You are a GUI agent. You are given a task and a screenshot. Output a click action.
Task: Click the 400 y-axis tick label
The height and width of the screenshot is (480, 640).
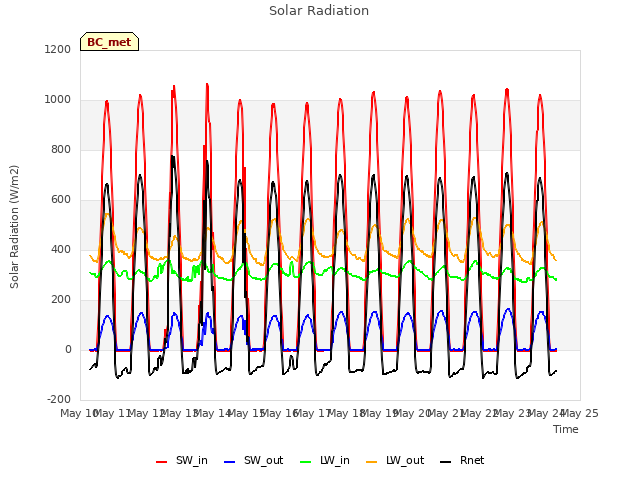click(61, 249)
